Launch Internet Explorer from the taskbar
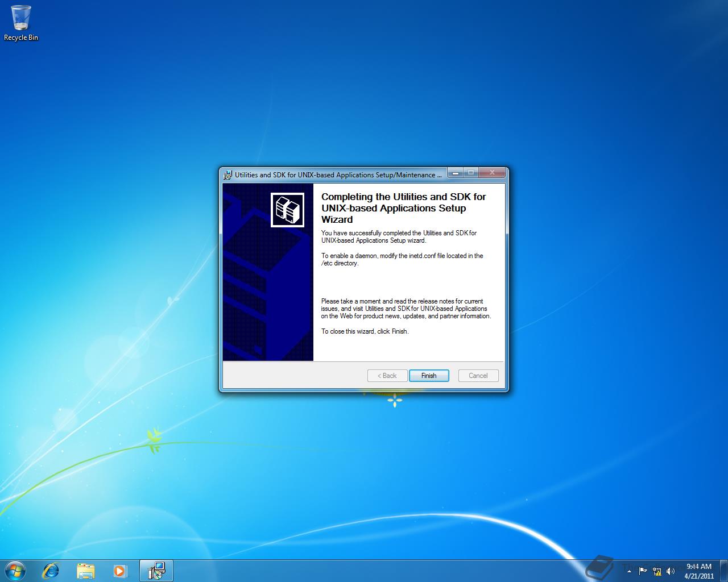Image resolution: width=728 pixels, height=582 pixels. 51,571
